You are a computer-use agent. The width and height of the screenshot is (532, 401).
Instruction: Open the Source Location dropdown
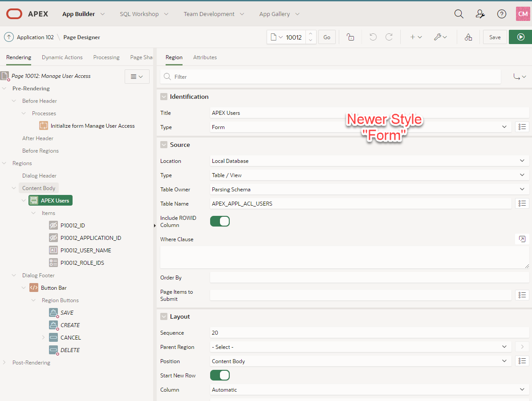[x=522, y=161]
